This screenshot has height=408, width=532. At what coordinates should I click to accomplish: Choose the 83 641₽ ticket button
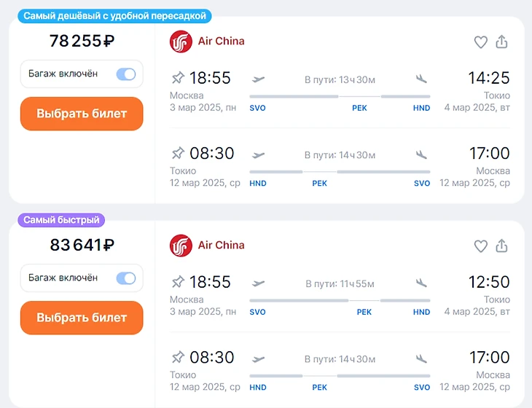[82, 318]
